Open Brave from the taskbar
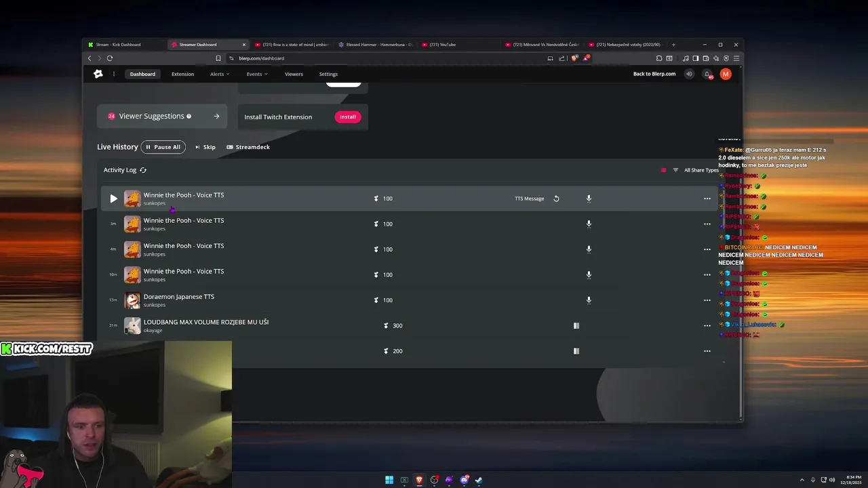Viewport: 868px width, 488px height. (x=419, y=480)
